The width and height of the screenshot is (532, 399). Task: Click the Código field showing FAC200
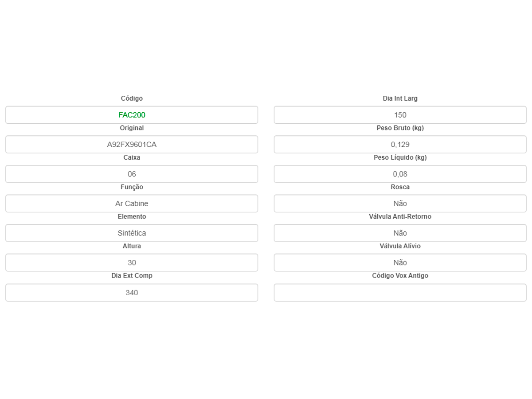[132, 115]
